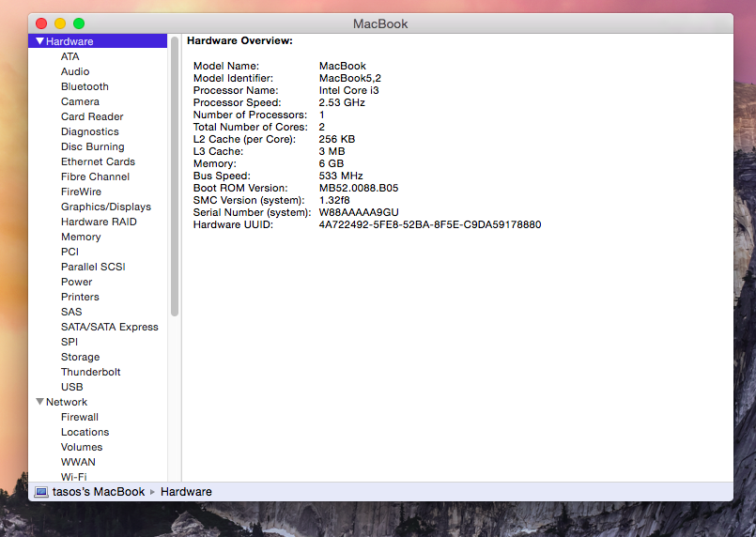Open the Wi-Fi network entry
Image resolution: width=756 pixels, height=537 pixels.
coord(73,476)
